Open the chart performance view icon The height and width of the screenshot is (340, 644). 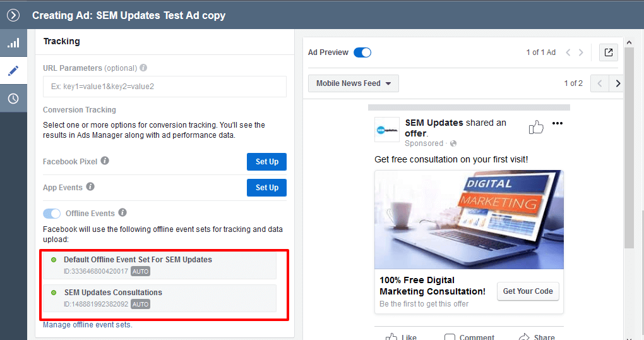pos(13,43)
